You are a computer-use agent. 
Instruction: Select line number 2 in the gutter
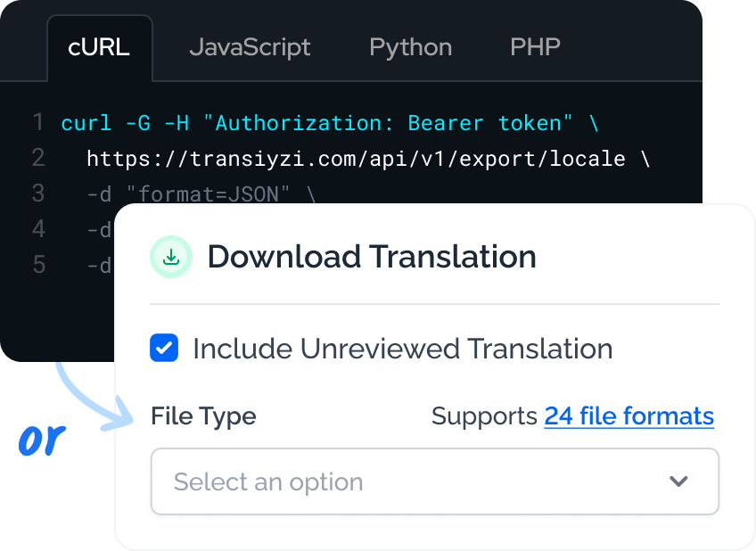(x=37, y=159)
